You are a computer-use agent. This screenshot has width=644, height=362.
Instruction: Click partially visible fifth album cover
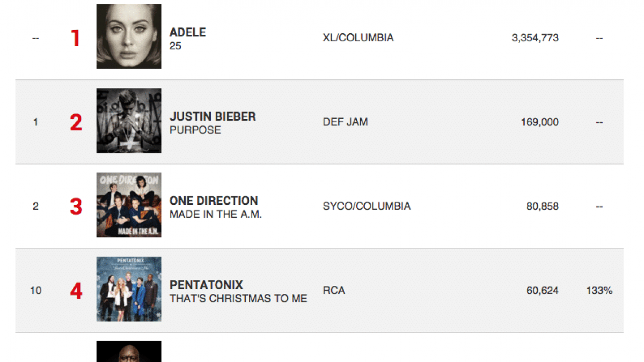tap(129, 351)
